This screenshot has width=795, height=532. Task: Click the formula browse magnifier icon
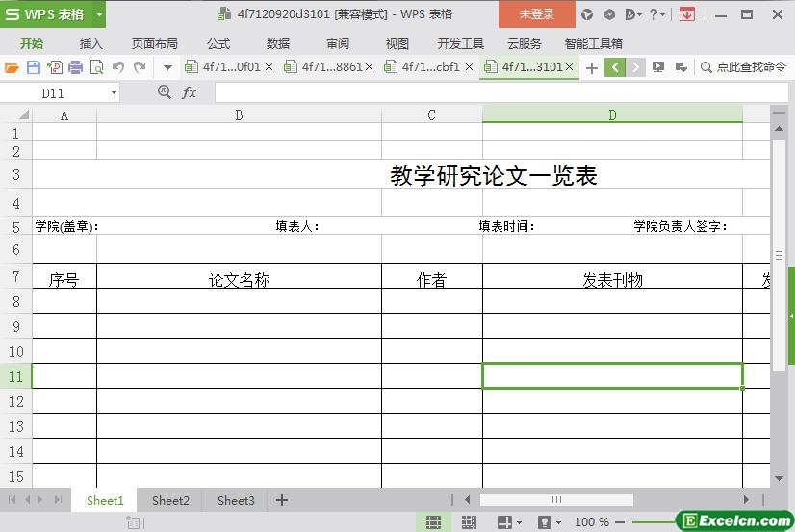[x=164, y=91]
